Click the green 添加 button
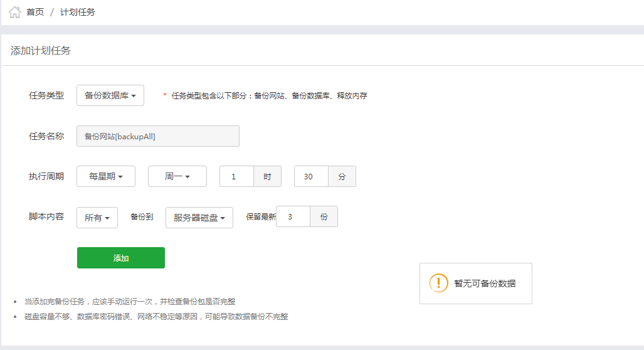 click(x=121, y=258)
